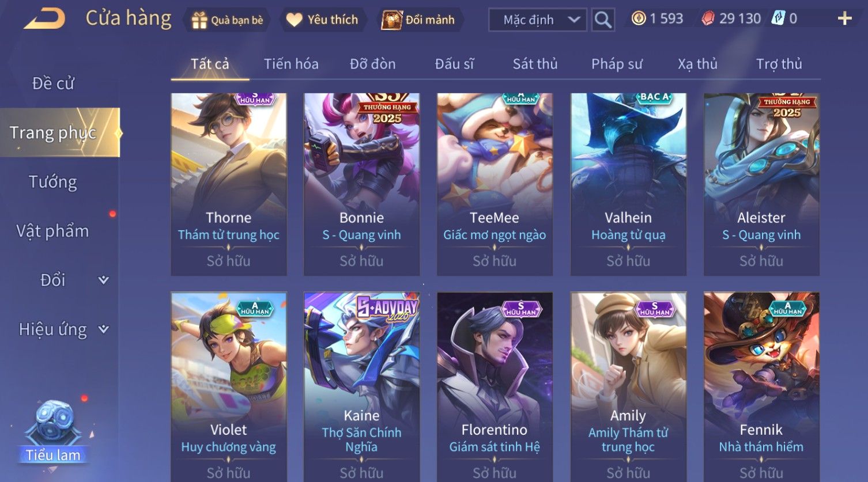
Task: Open the Quà bạn bè gift icon
Action: pos(199,20)
